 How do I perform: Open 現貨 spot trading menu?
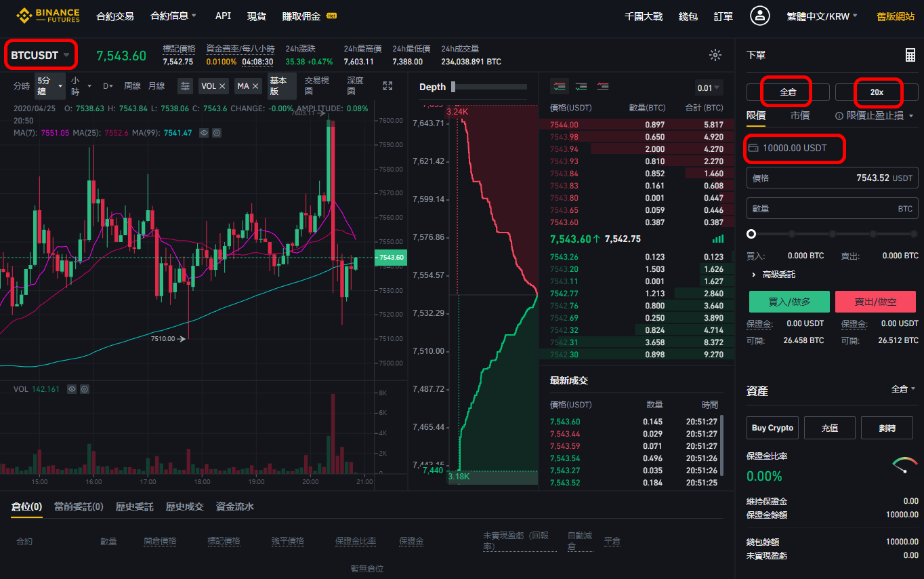pyautogui.click(x=257, y=16)
